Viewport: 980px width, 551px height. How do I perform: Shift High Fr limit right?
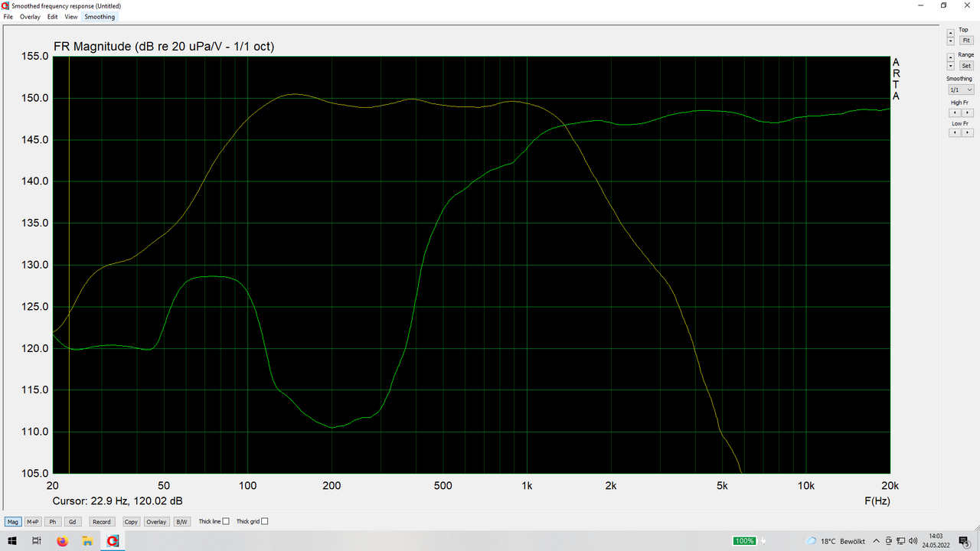click(x=968, y=113)
